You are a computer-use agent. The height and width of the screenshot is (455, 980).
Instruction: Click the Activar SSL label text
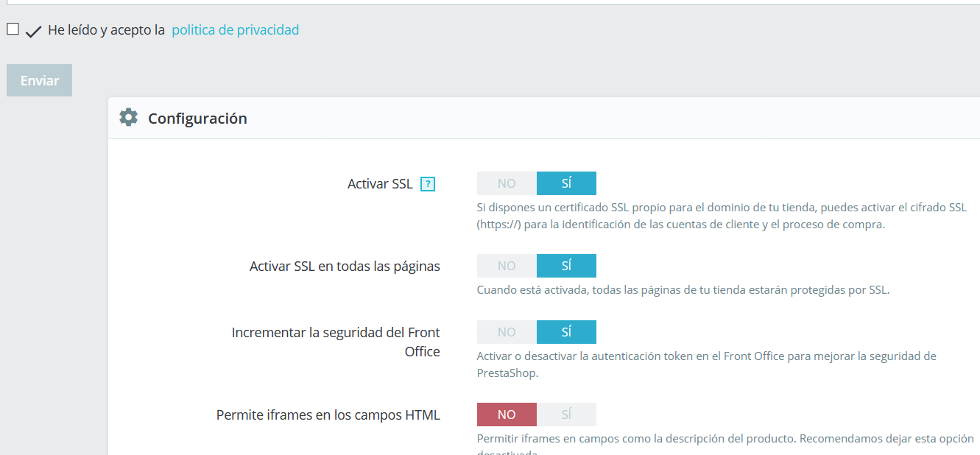tap(380, 184)
